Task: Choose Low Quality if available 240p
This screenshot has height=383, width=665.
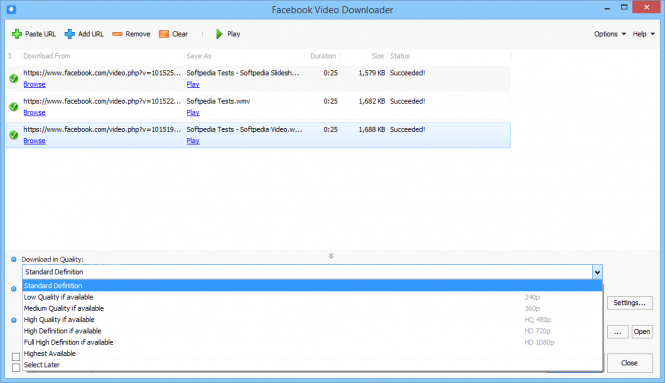Action: click(312, 297)
